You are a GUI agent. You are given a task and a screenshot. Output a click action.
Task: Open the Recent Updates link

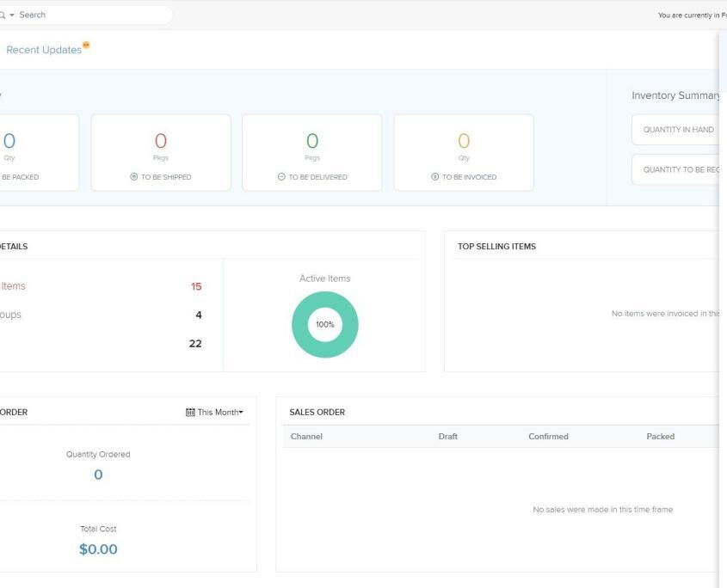tap(44, 50)
